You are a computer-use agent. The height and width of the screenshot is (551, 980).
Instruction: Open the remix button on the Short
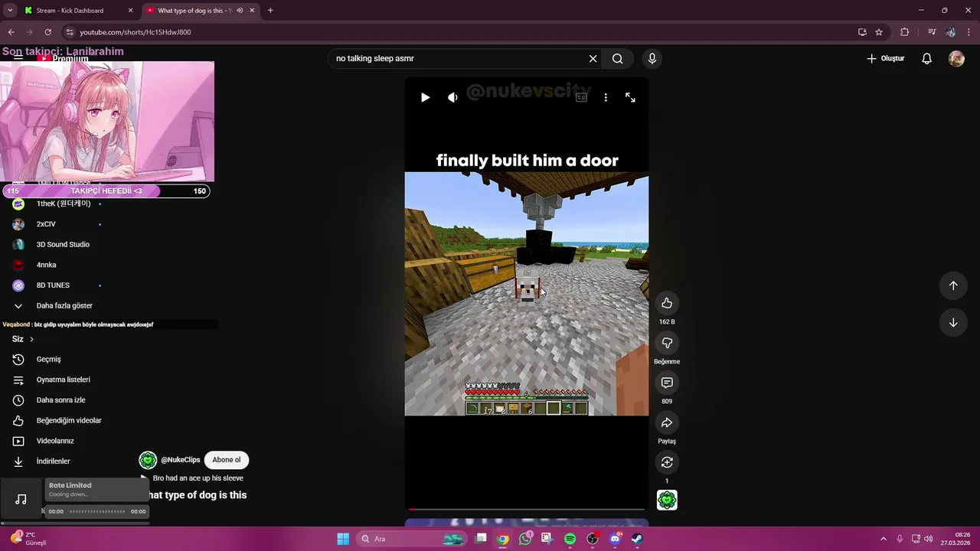(x=667, y=462)
